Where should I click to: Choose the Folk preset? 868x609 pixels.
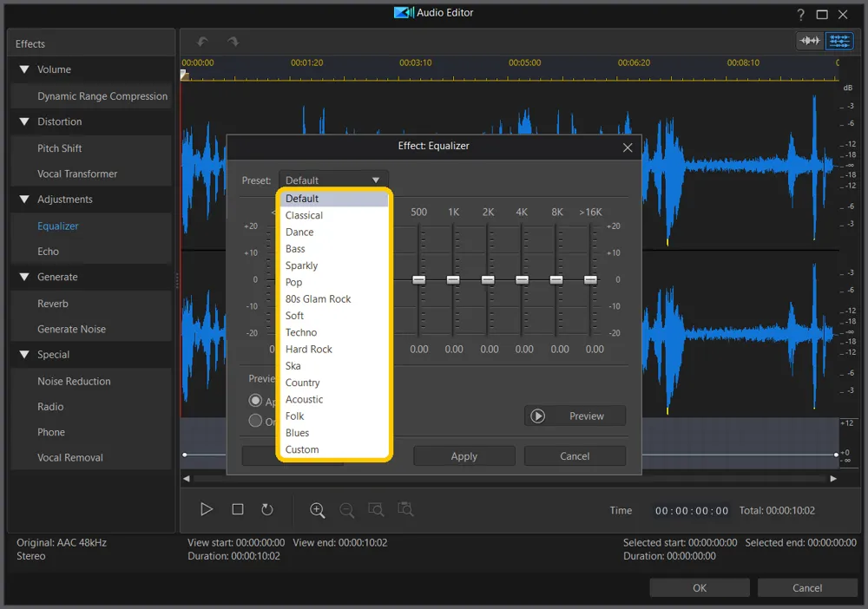point(334,416)
